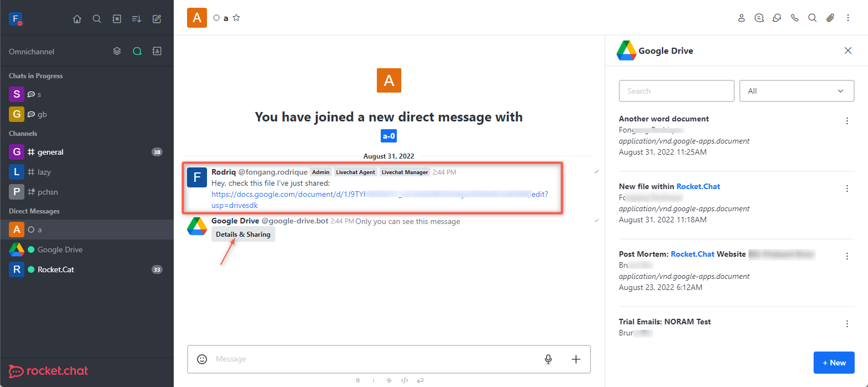Screen dimensions: 868x387
Task: Open room header kebab menu
Action: tap(848, 18)
